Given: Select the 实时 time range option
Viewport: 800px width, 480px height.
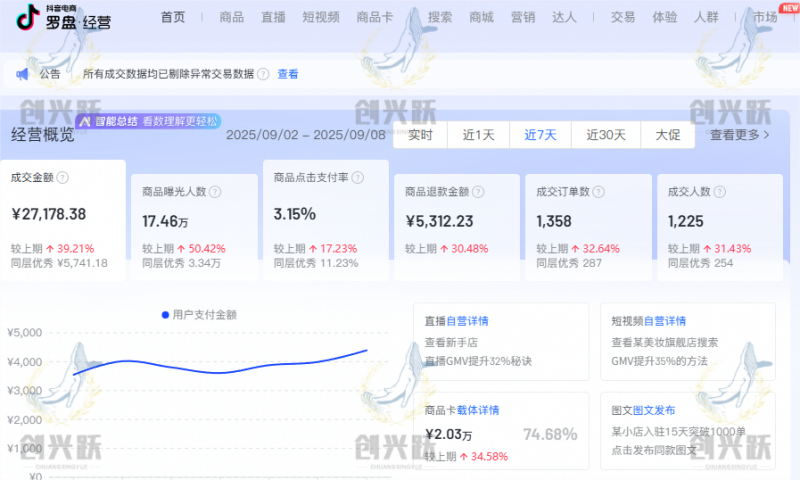Looking at the screenshot, I should click(x=420, y=135).
